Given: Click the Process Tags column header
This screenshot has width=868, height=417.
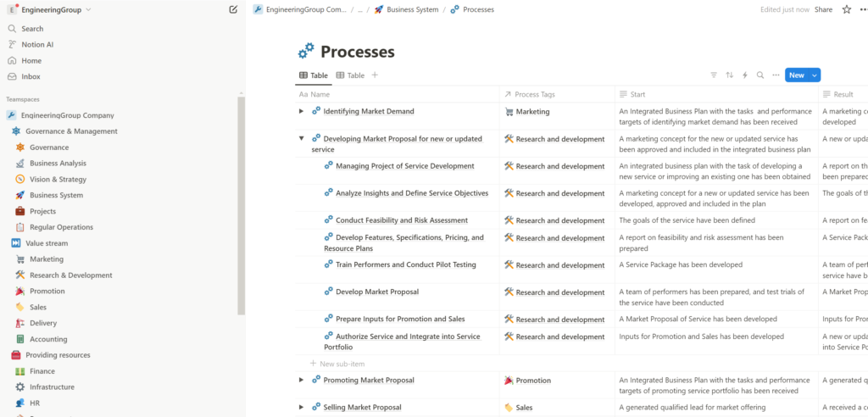Looking at the screenshot, I should pos(534,94).
